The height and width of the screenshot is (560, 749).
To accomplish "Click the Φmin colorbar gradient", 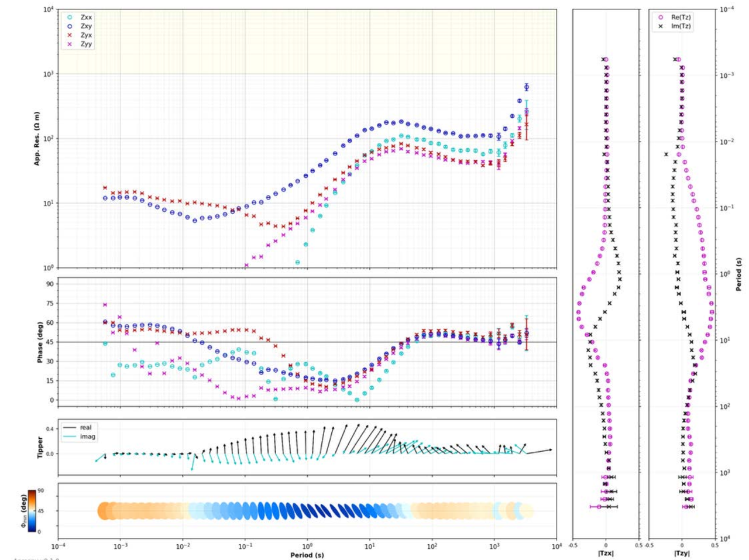I will coord(33,511).
